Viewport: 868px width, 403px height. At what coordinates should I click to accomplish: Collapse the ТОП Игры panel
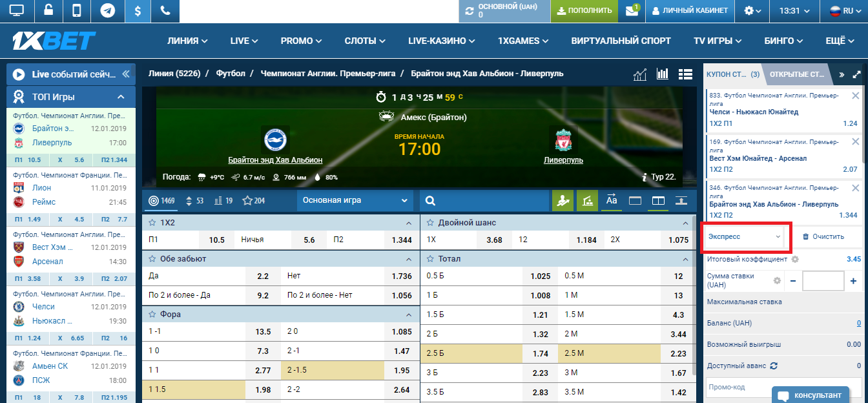point(121,97)
